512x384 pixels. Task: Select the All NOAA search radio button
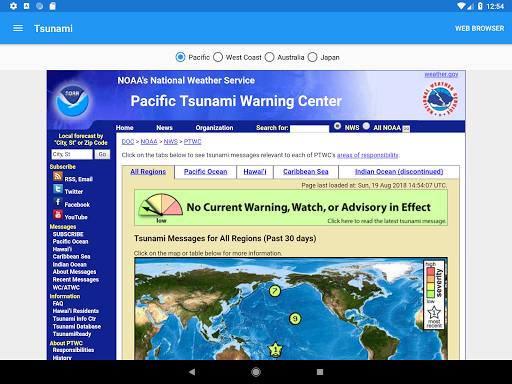click(366, 126)
